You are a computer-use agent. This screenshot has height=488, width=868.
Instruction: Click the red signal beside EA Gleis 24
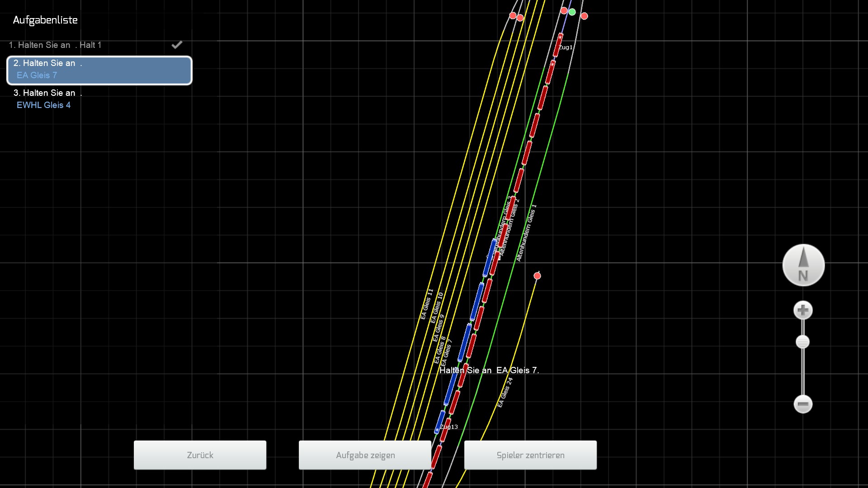click(x=537, y=276)
